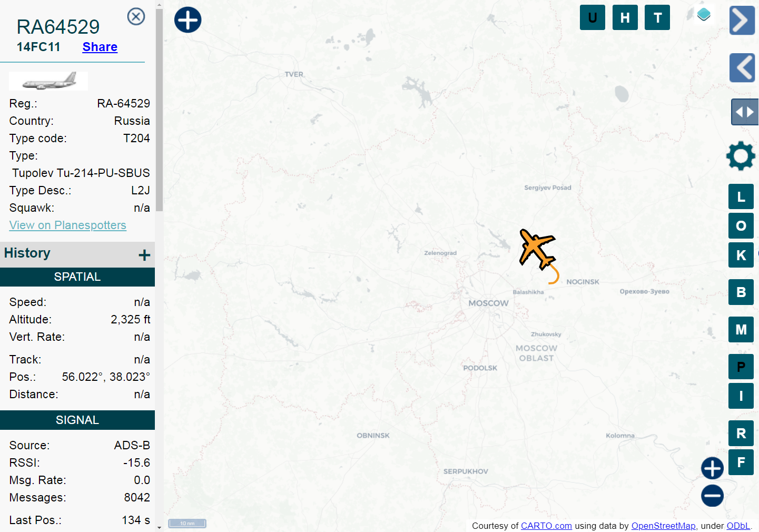Click the 14FC11 hex code
The width and height of the screenshot is (759, 532).
38,47
